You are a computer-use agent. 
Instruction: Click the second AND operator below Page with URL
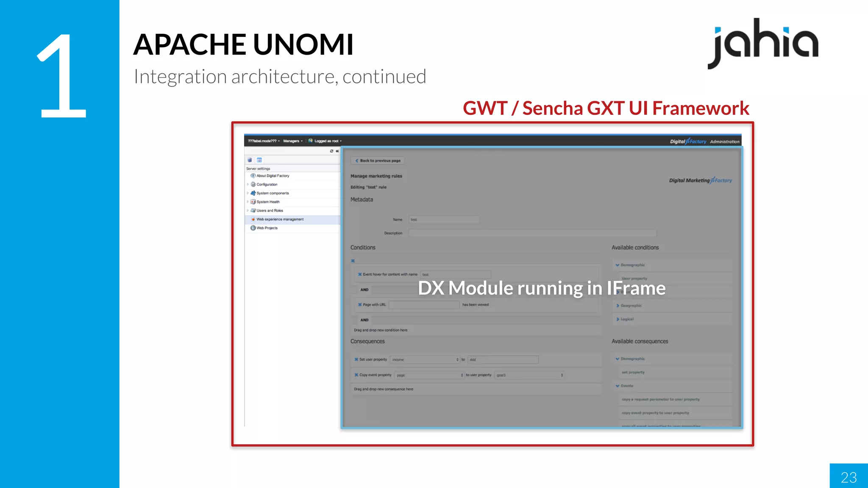(x=364, y=320)
